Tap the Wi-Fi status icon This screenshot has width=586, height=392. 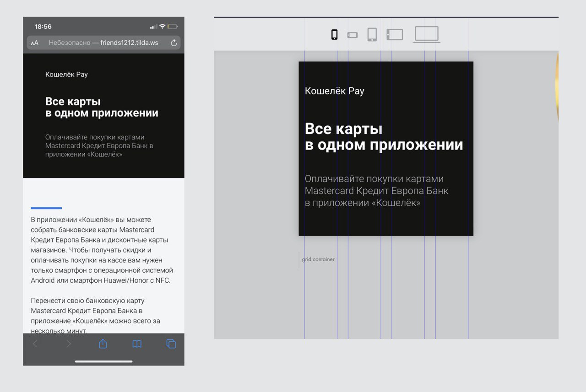click(x=162, y=27)
